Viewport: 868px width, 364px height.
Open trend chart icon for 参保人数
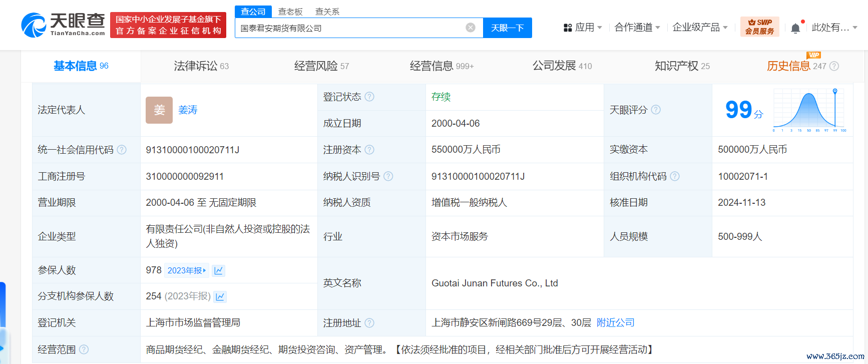coord(218,270)
